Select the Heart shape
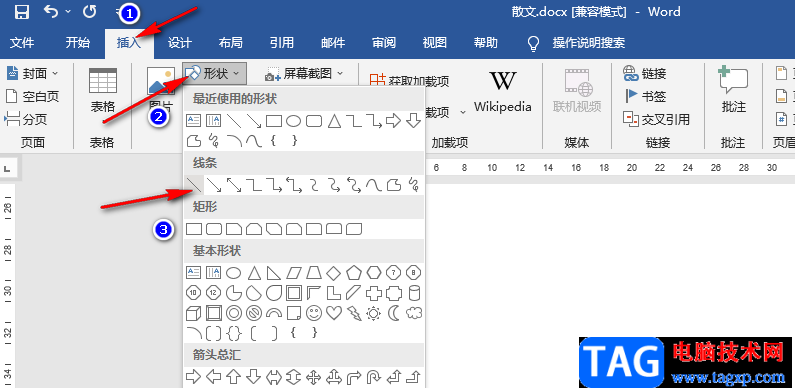Viewport: 795px width, 388px height. pos(334,313)
